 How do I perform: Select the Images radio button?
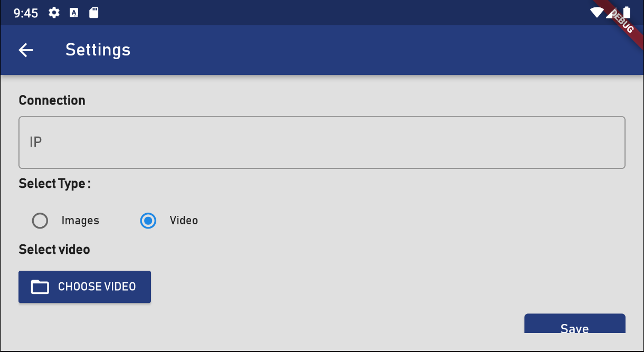(40, 221)
